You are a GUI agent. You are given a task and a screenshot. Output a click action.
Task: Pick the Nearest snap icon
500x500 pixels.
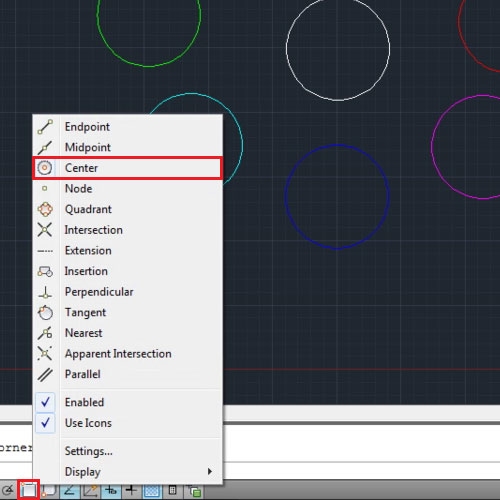(x=45, y=333)
